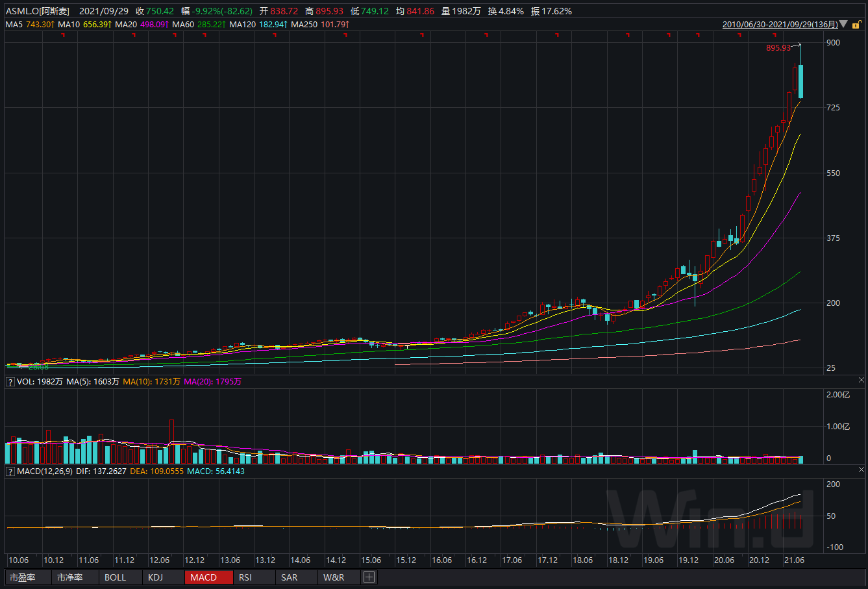Click the 895.93 peak price annotation

pyautogui.click(x=778, y=48)
